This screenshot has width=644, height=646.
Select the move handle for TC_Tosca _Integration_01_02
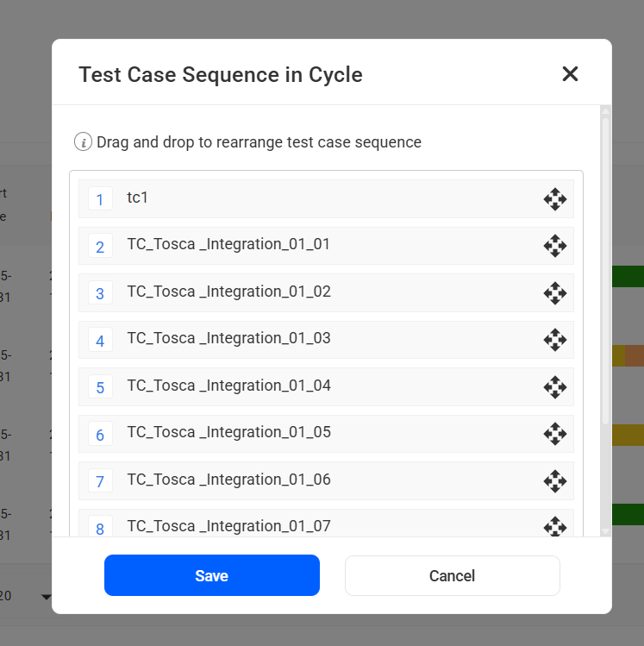tap(554, 293)
